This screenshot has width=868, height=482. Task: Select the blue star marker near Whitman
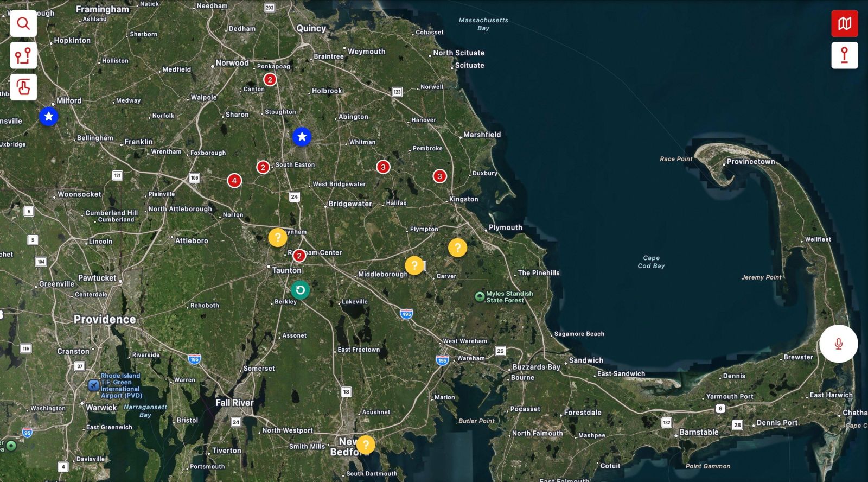[x=302, y=137]
